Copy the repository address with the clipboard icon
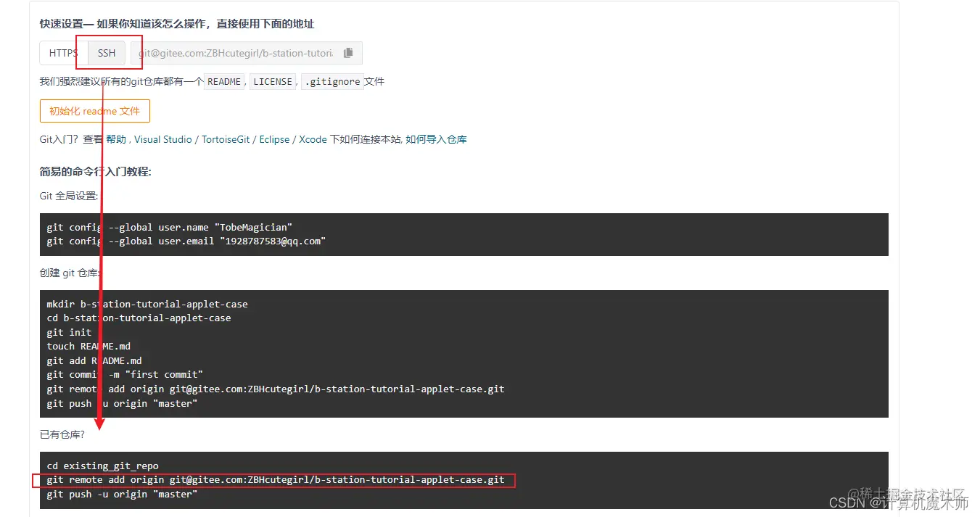Viewport: 980px width, 517px height. 348,53
